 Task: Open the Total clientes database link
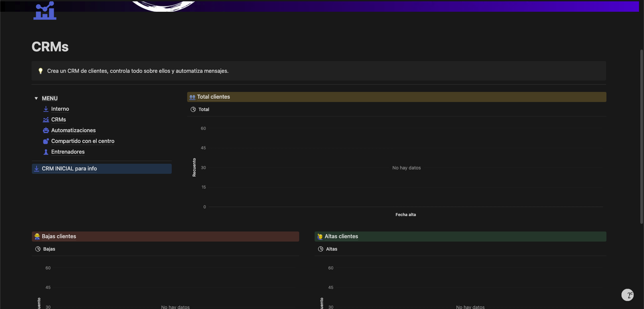tap(213, 97)
